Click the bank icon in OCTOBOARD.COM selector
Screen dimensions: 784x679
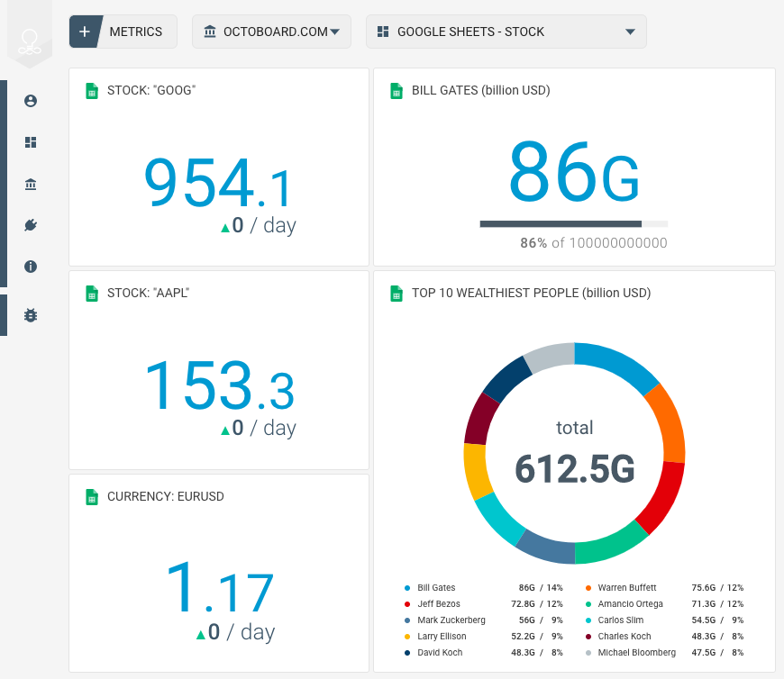point(210,32)
